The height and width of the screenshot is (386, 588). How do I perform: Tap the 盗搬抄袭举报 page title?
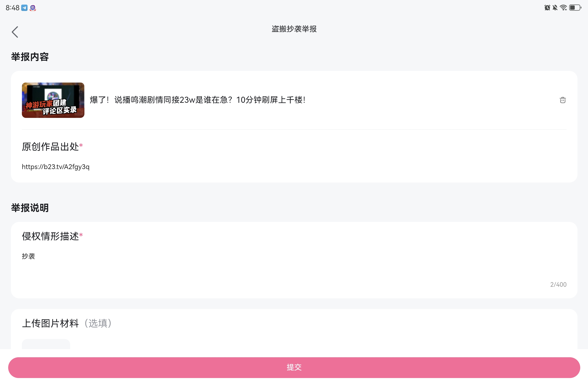[294, 29]
